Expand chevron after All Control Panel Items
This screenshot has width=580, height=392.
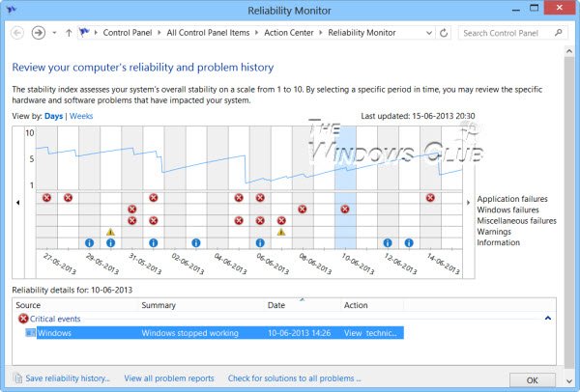257,33
